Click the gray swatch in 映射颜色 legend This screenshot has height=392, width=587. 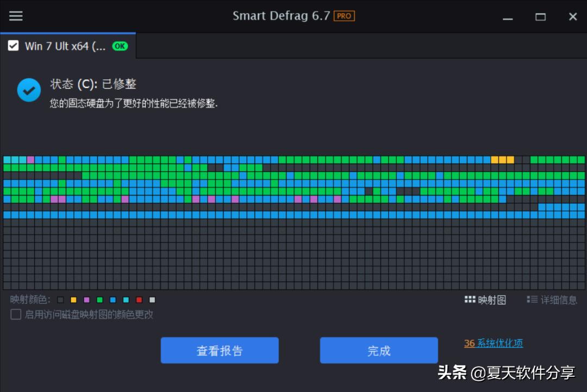click(x=60, y=300)
